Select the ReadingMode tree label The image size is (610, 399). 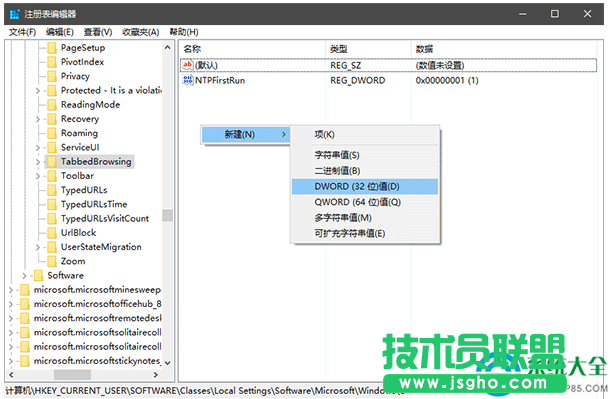point(90,105)
